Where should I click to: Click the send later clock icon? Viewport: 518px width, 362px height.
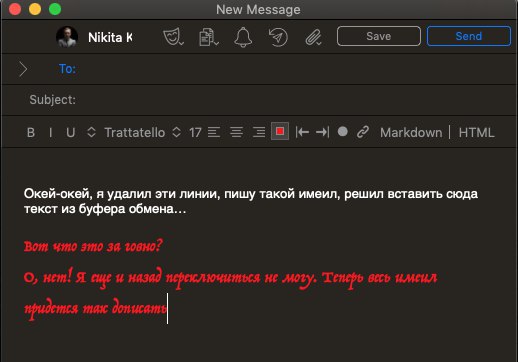[x=278, y=37]
